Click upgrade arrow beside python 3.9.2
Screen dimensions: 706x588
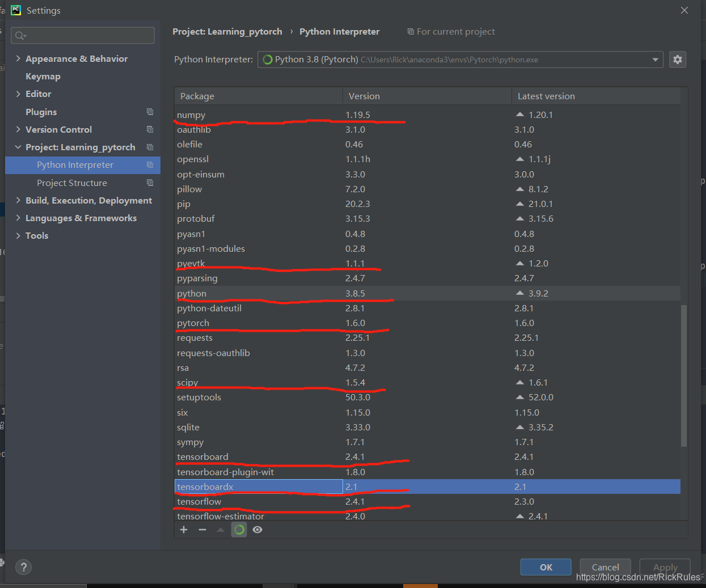tap(519, 293)
